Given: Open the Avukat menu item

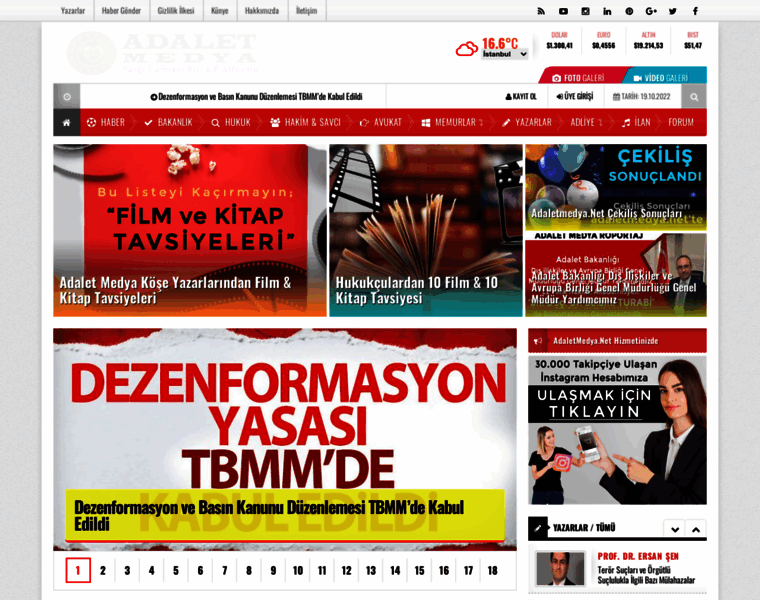Looking at the screenshot, I should click(x=380, y=123).
